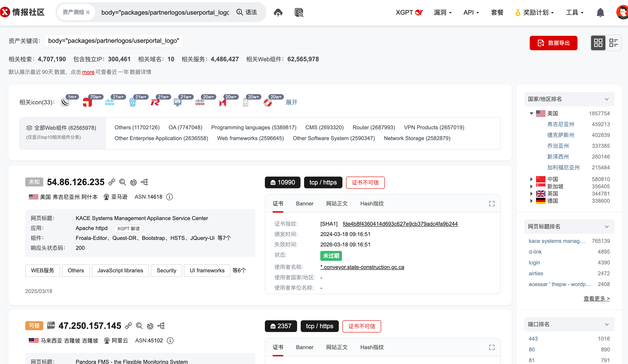
Task: Click topology icon beside 47.250.157.145
Action: coord(161,326)
